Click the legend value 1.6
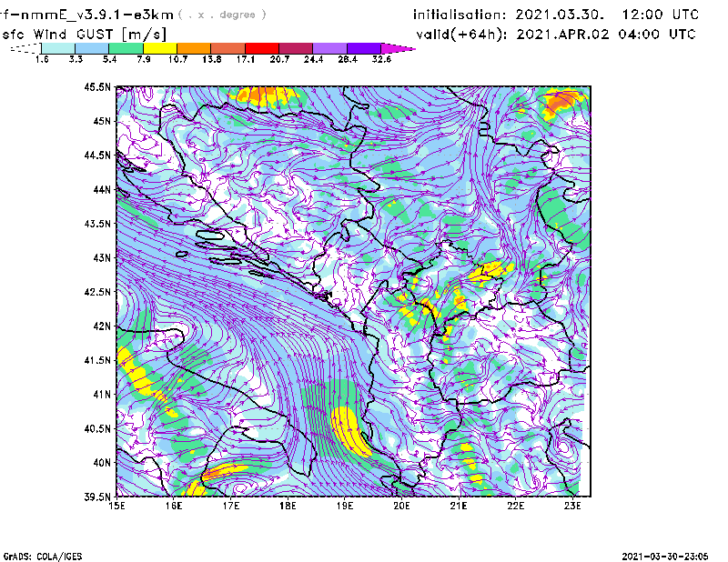The height and width of the screenshot is (562, 728). point(42,59)
